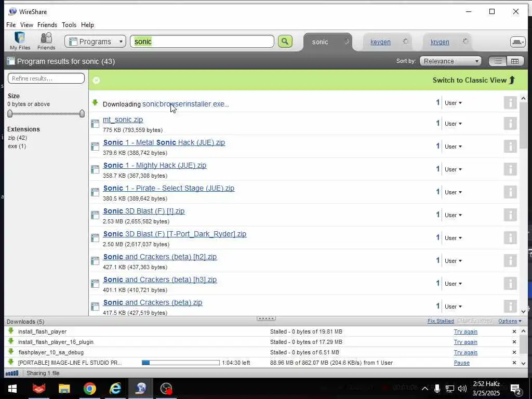Pause the FL Studio download
Screen dimensions: 532x399
pyautogui.click(x=462, y=363)
